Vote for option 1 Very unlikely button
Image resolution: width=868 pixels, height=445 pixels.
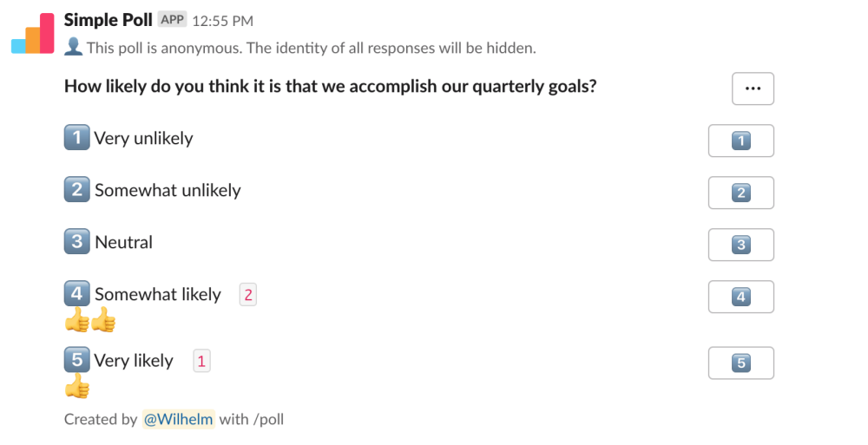tap(740, 141)
